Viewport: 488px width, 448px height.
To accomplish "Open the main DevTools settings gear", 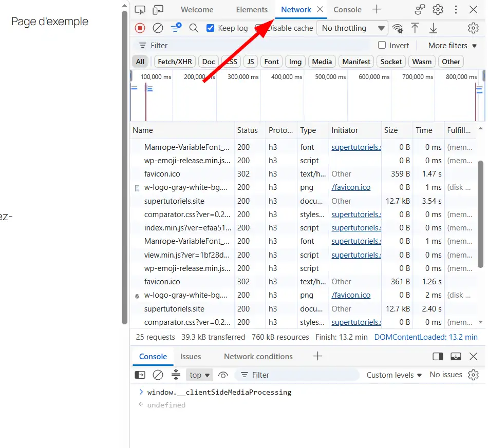I will pyautogui.click(x=438, y=10).
